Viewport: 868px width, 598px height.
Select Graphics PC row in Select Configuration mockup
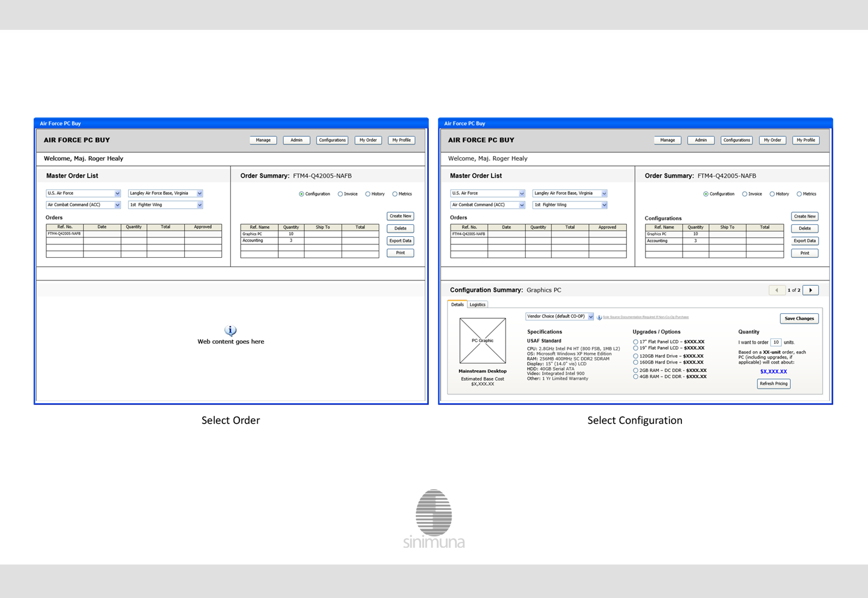pyautogui.click(x=714, y=234)
